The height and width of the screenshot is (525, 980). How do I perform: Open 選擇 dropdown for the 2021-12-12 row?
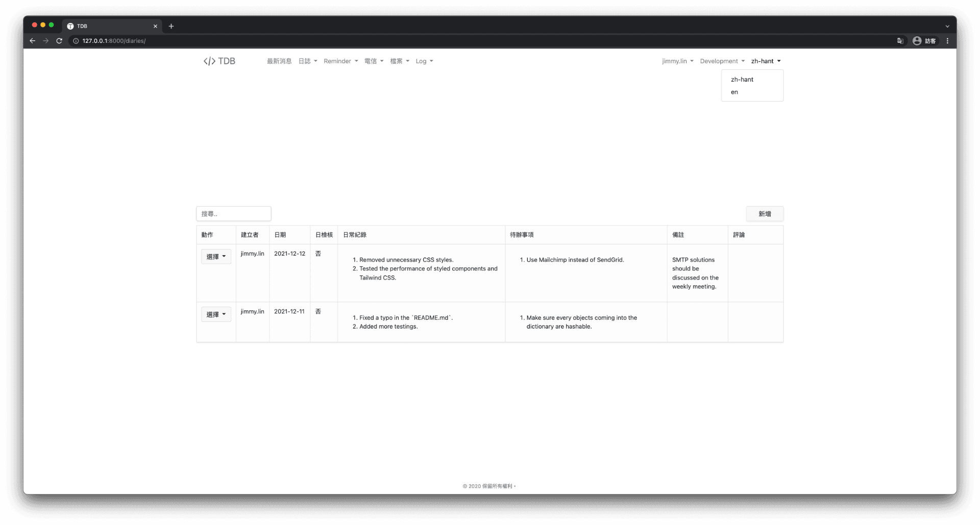point(216,257)
